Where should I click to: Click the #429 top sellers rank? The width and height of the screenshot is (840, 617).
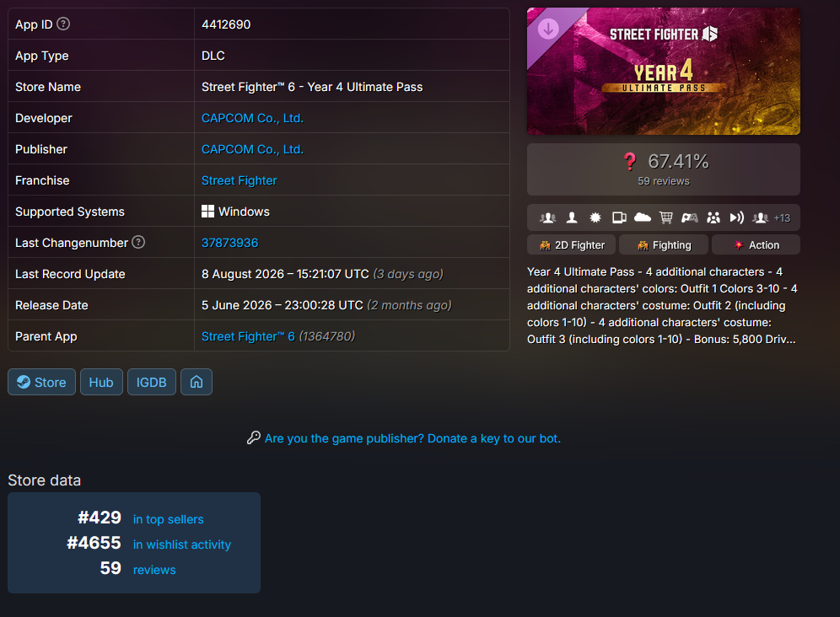click(100, 518)
